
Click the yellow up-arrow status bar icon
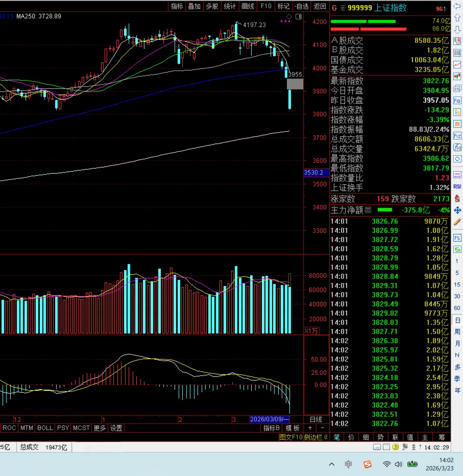click(x=395, y=447)
